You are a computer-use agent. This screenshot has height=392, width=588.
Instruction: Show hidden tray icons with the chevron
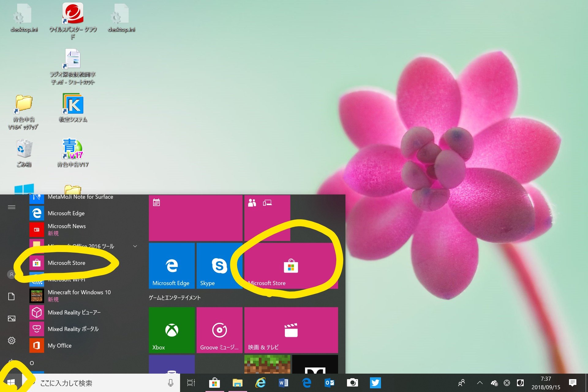coord(480,383)
